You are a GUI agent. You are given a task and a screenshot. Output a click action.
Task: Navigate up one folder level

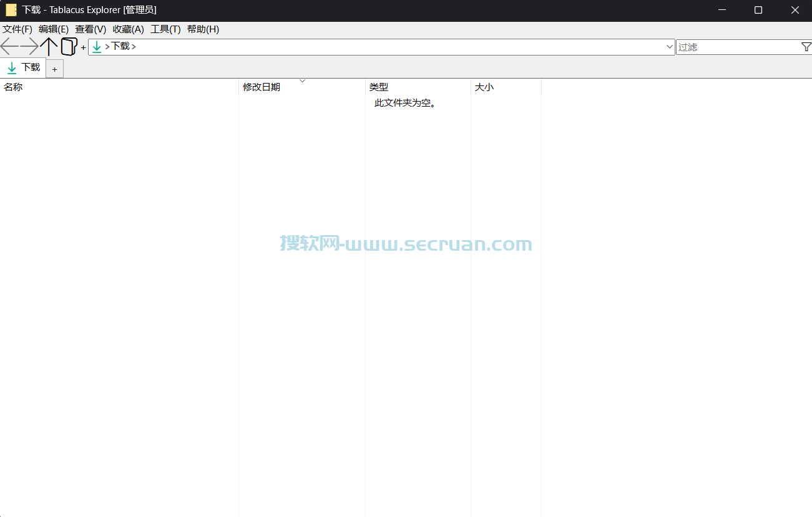point(49,46)
